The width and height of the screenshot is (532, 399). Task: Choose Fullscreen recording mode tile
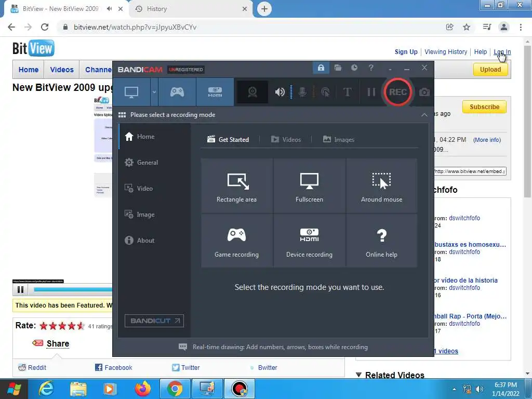[x=309, y=186]
